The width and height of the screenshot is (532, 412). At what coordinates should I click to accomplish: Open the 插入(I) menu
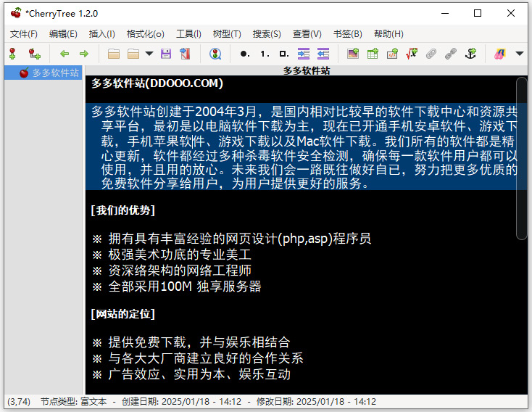[101, 34]
